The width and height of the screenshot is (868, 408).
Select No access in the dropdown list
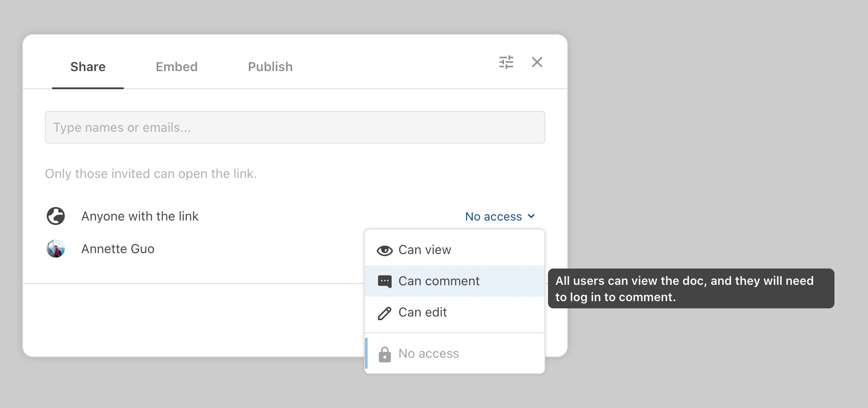pyautogui.click(x=428, y=354)
